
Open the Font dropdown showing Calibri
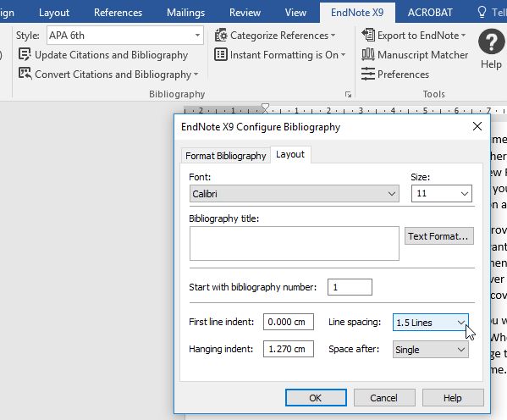pos(295,194)
